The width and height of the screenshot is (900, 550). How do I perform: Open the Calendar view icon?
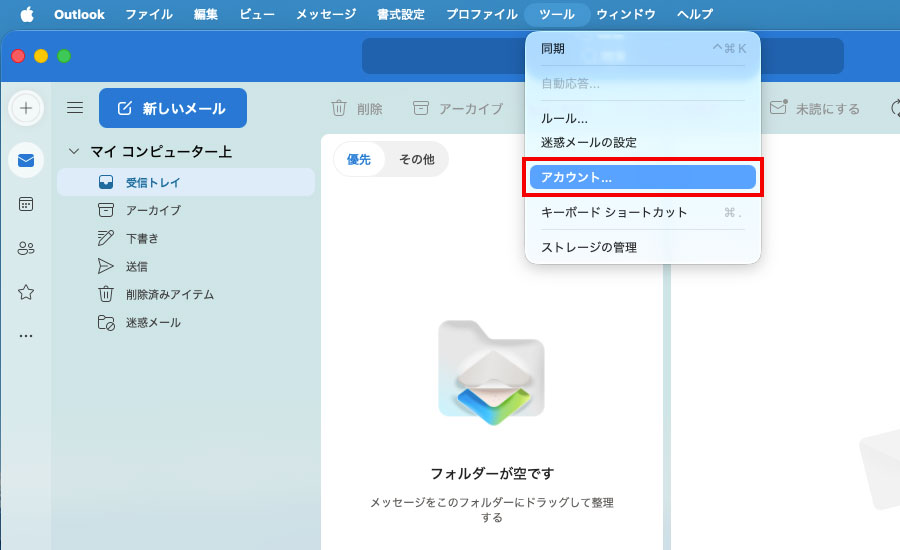click(26, 204)
